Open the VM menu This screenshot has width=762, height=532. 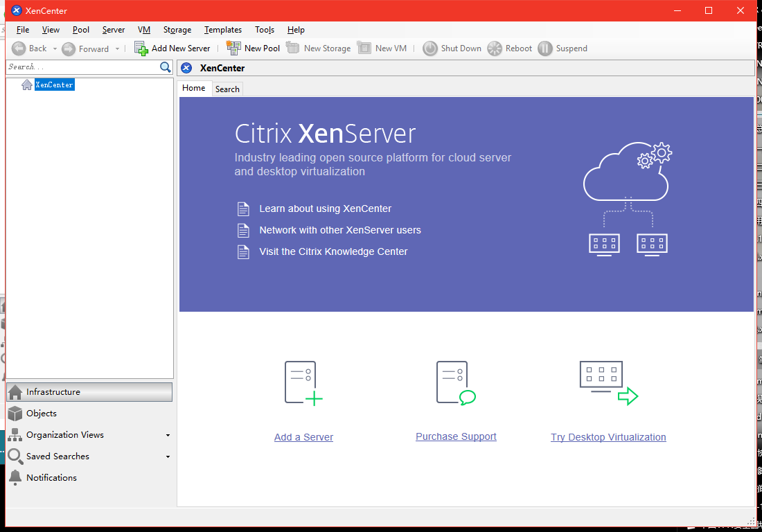tap(144, 30)
